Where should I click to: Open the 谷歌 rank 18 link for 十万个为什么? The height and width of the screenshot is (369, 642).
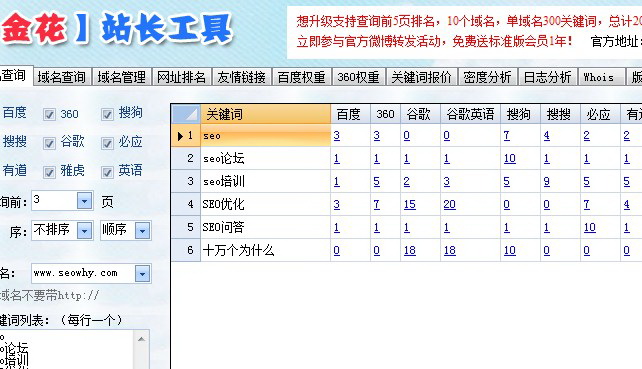[410, 250]
